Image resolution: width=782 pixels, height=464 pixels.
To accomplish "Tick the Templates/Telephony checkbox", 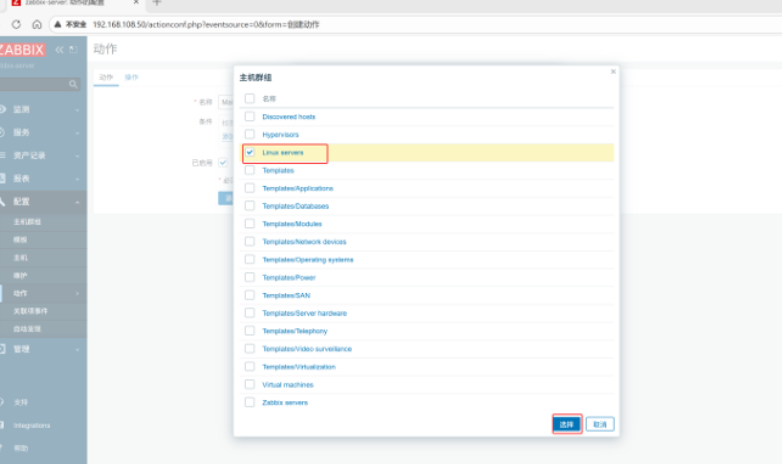I will coord(250,331).
